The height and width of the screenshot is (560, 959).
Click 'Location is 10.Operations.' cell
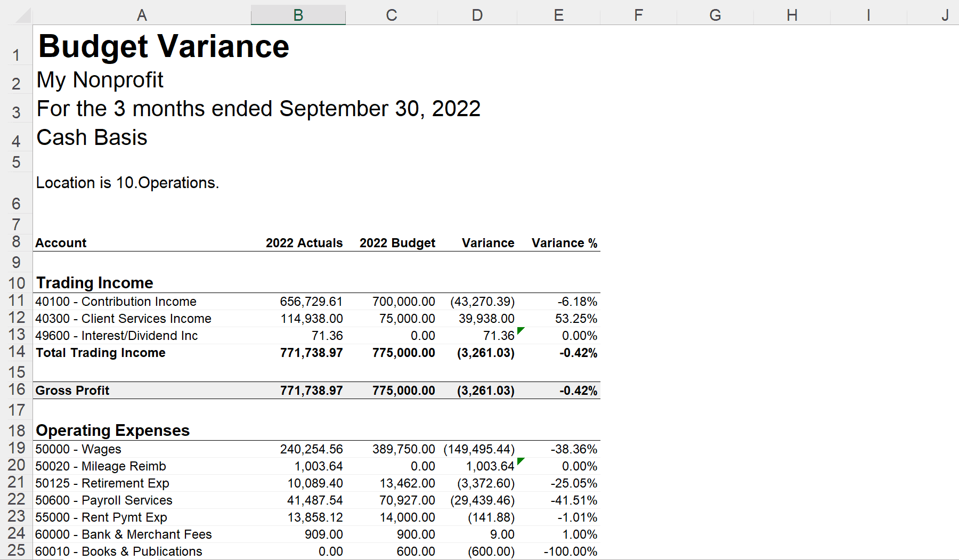127,183
